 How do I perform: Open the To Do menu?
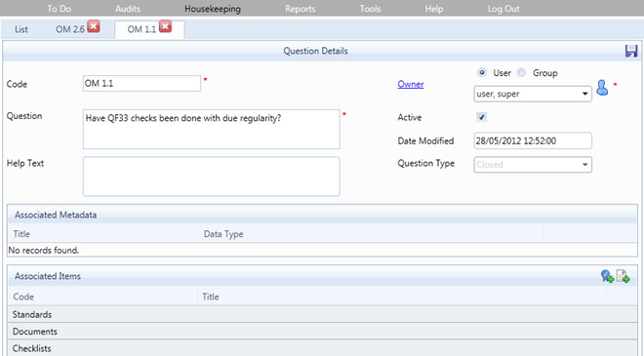pyautogui.click(x=60, y=9)
